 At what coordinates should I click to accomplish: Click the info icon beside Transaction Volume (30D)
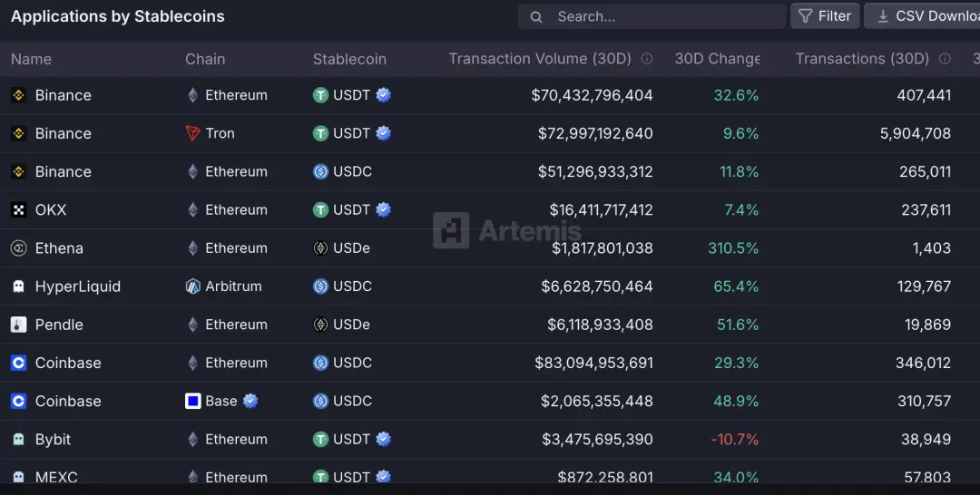click(647, 59)
